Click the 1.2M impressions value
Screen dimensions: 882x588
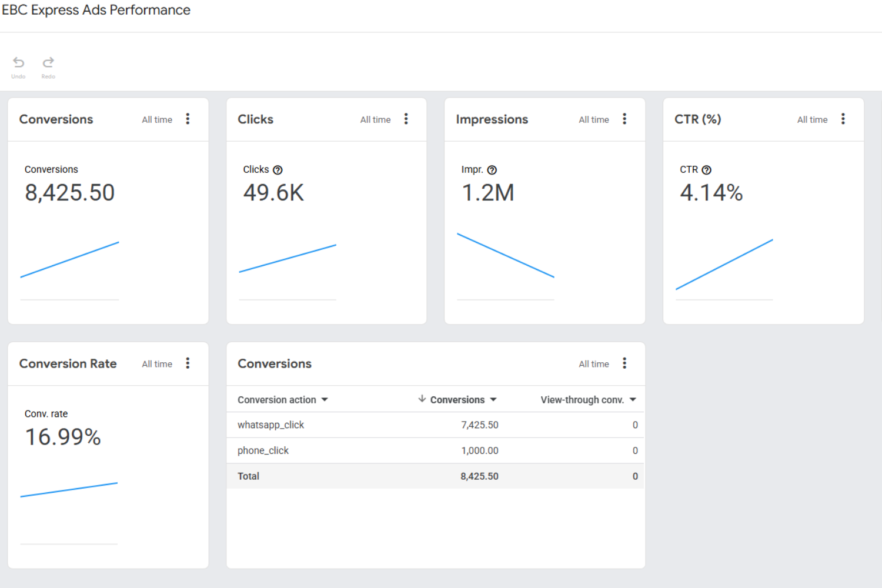pos(488,193)
